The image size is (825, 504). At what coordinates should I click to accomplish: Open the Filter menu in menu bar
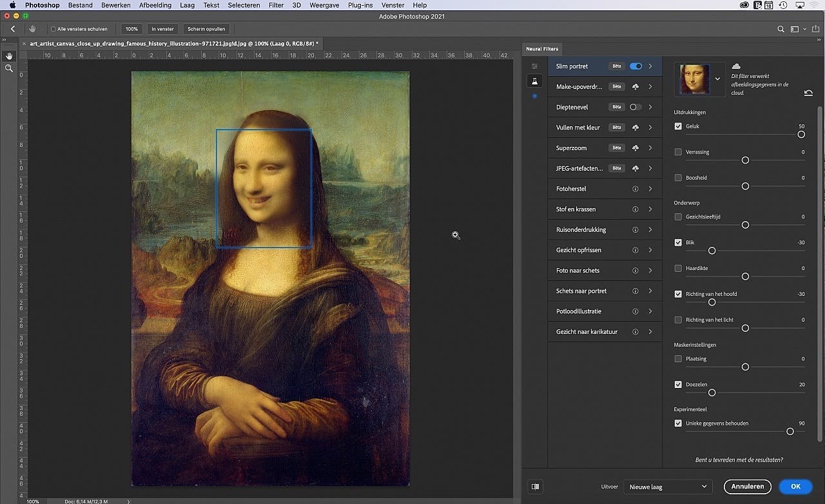pos(276,5)
